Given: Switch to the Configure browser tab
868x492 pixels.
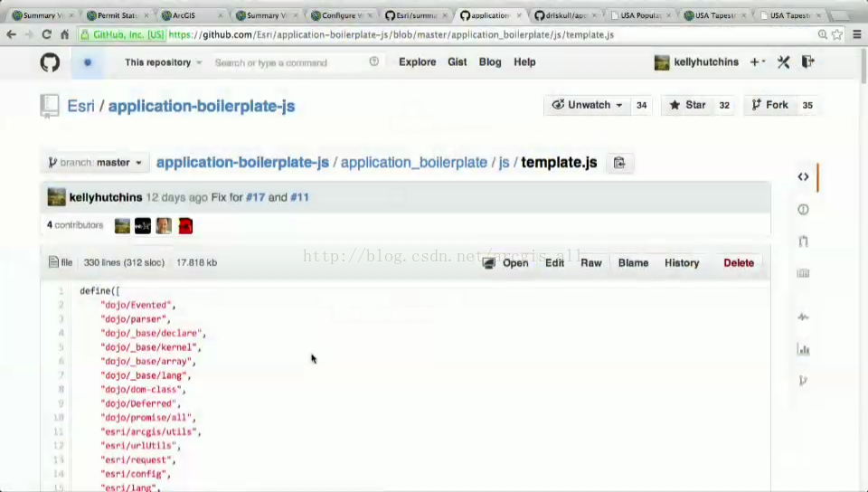Looking at the screenshot, I should 340,15.
